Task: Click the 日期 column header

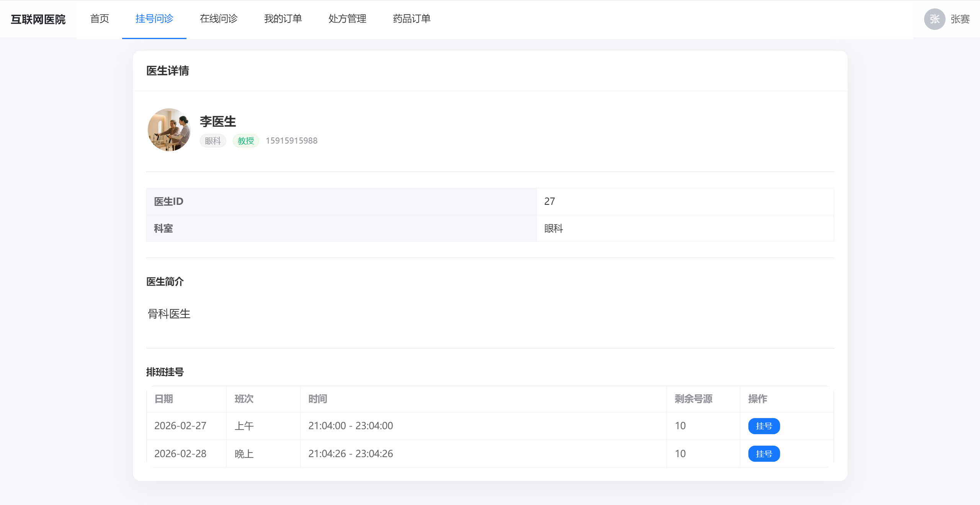Action: 164,399
